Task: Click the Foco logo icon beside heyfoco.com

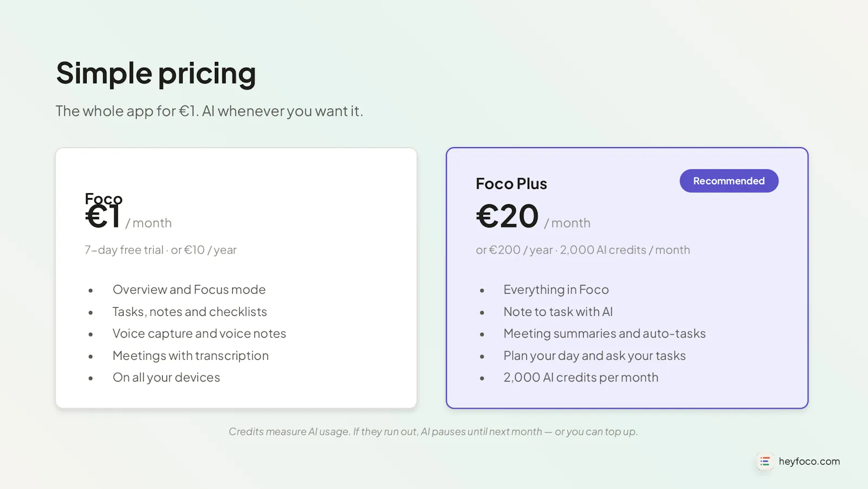Action: coord(765,461)
